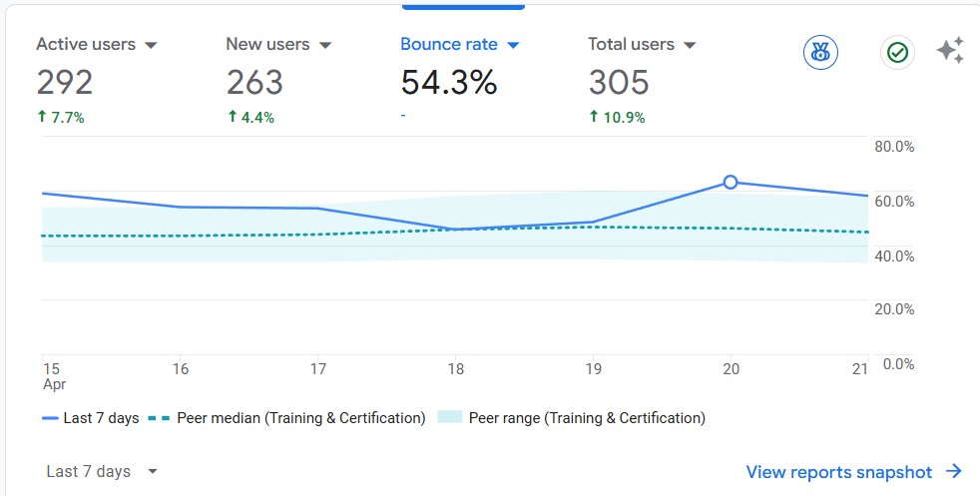
Task: Toggle the Peer median legend entry
Action: (x=287, y=418)
